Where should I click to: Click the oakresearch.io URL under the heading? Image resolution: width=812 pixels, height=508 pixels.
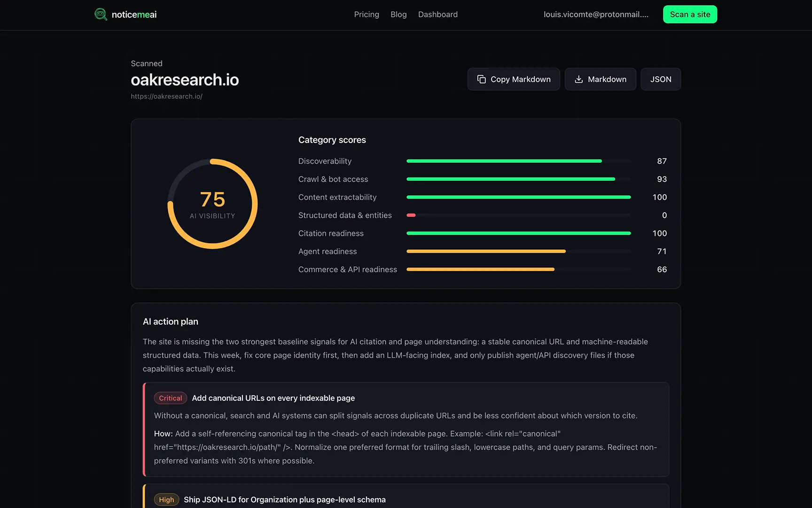(x=166, y=96)
